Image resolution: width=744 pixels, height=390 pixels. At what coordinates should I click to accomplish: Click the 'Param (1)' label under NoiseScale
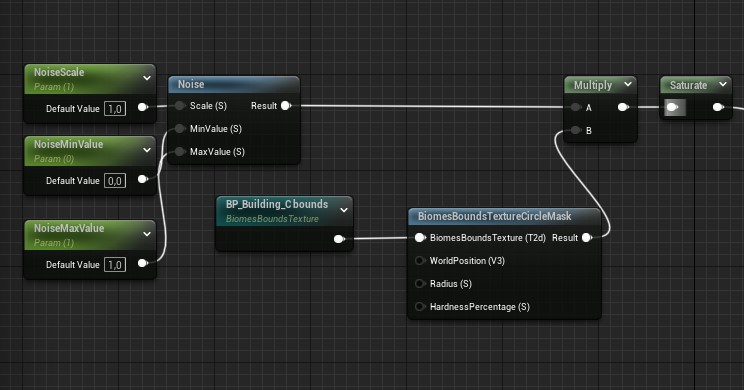click(x=54, y=87)
